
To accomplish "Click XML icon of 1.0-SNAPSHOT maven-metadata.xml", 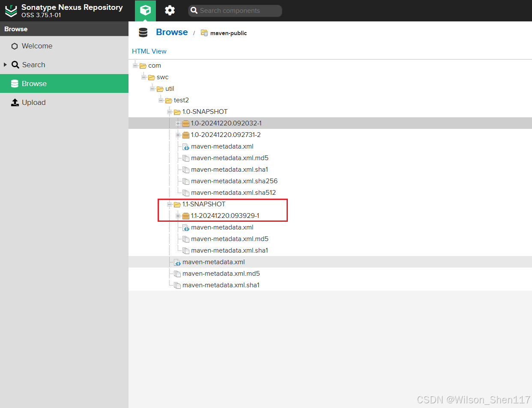I will pos(186,146).
